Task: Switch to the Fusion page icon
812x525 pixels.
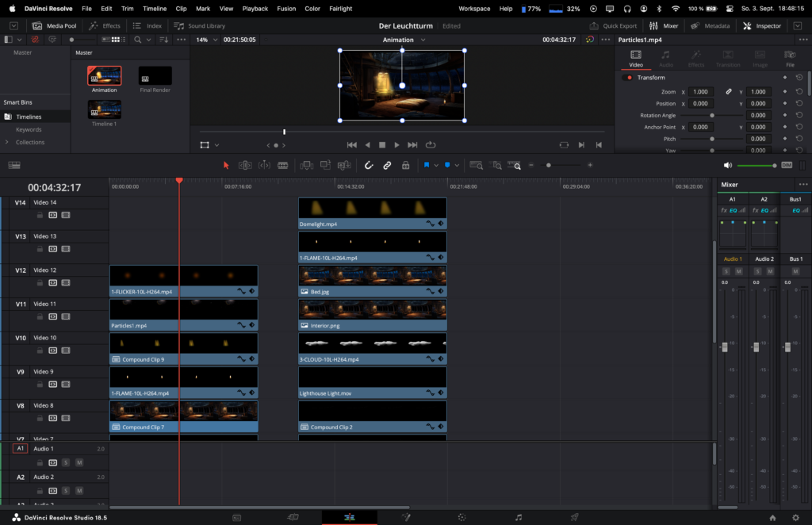Action: point(406,517)
